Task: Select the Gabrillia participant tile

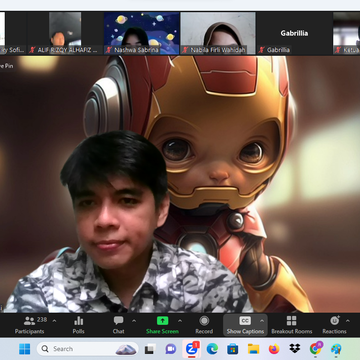Action: (294, 33)
